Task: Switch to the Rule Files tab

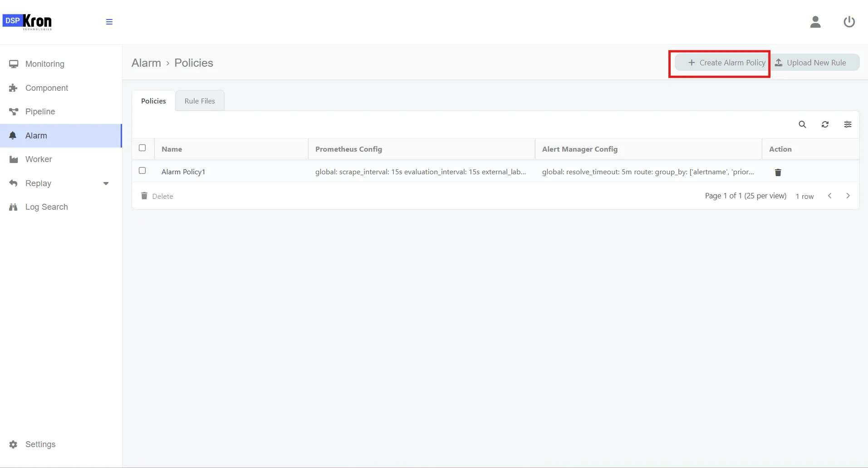Action: (x=200, y=101)
